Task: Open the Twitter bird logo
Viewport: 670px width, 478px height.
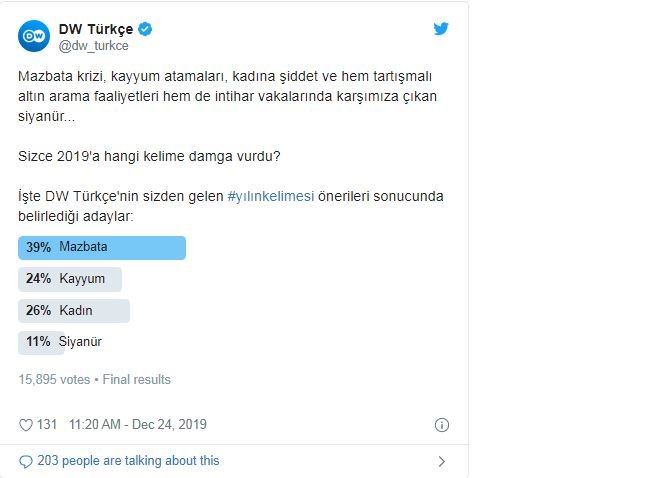Action: coord(441,29)
